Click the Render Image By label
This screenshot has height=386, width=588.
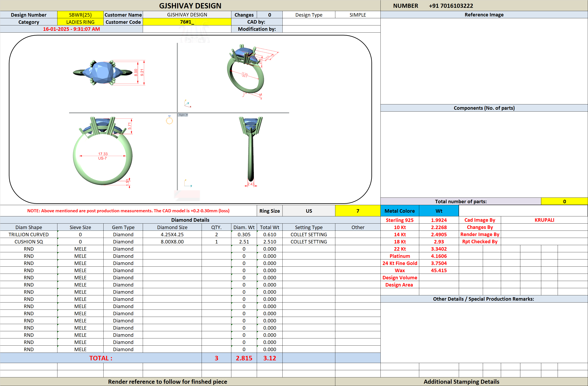(x=480, y=234)
